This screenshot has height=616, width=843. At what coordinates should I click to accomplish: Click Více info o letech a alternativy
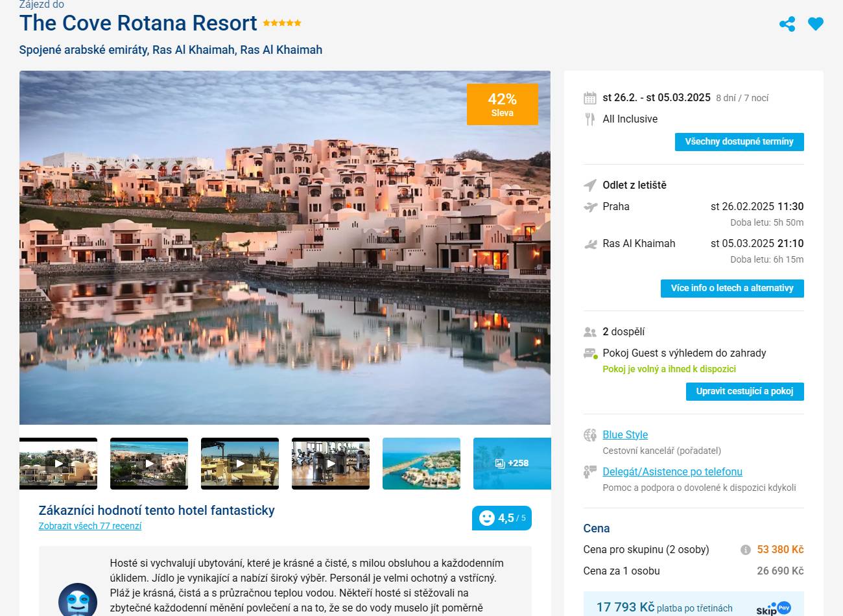(x=732, y=289)
